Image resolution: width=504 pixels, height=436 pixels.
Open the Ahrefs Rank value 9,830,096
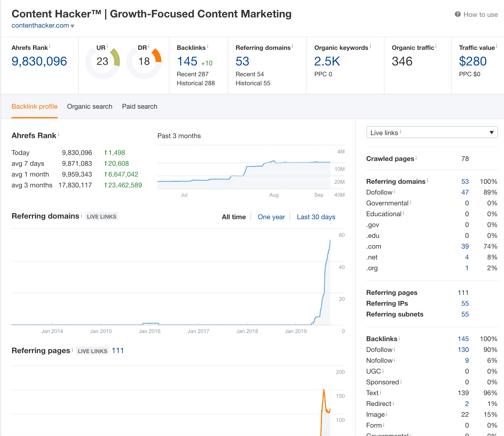tap(39, 61)
